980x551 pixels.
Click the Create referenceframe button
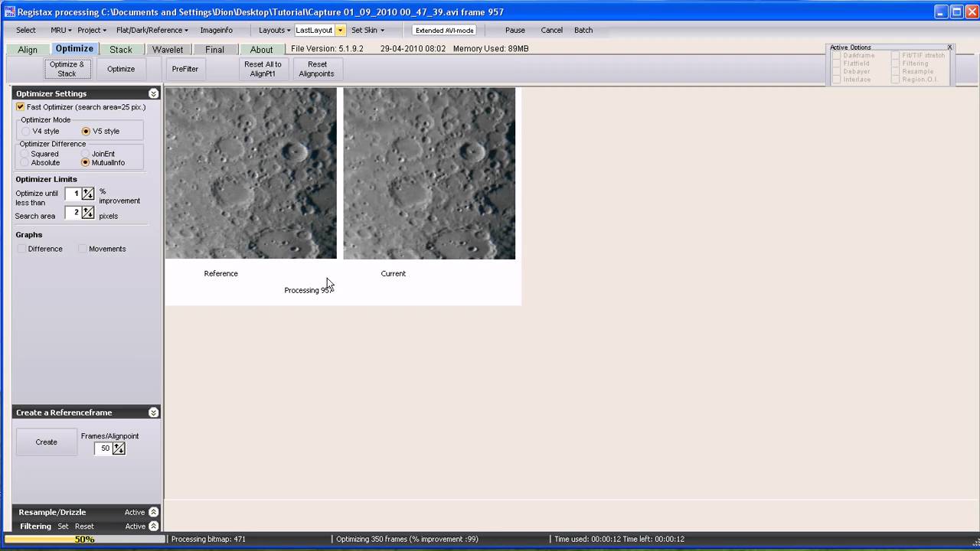click(47, 442)
